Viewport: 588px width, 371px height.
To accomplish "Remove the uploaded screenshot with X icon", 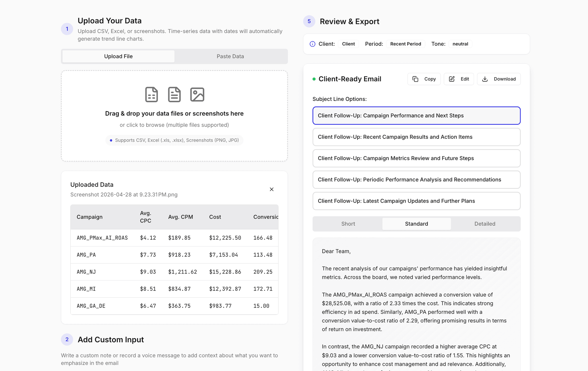I will 272,189.
